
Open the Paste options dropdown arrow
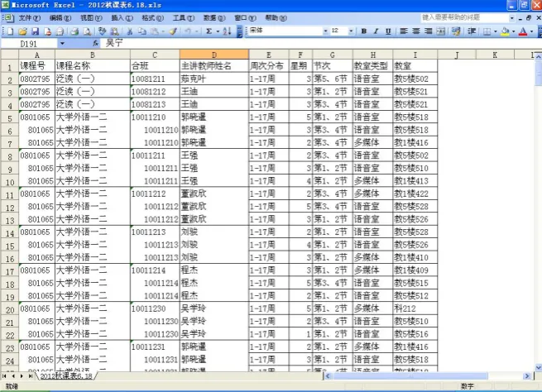163,31
